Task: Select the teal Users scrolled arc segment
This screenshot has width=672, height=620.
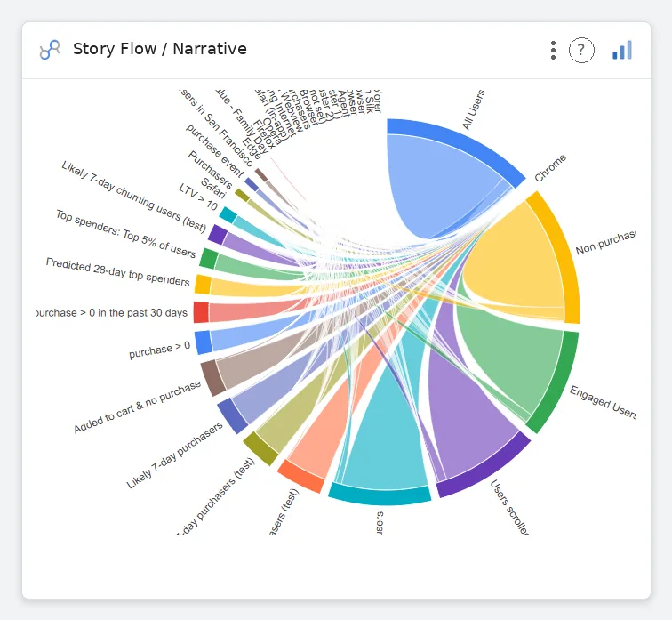Action: tap(380, 495)
